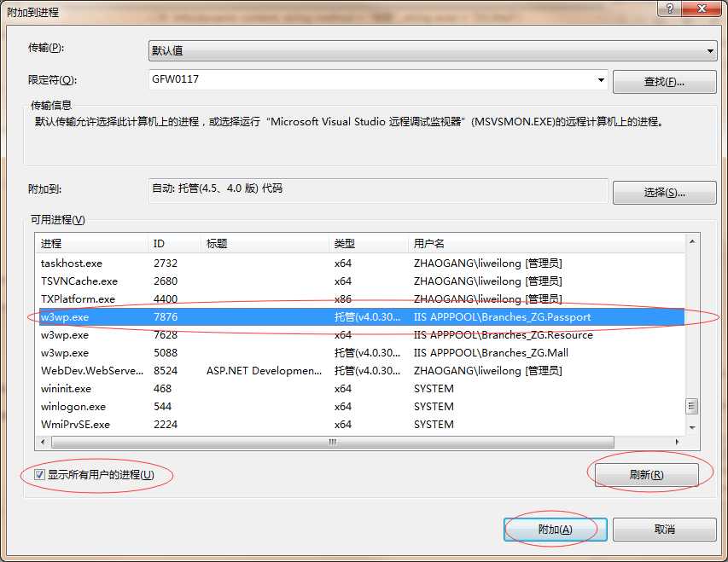The width and height of the screenshot is (728, 562).
Task: Click the dialog help question mark button
Action: pos(670,8)
